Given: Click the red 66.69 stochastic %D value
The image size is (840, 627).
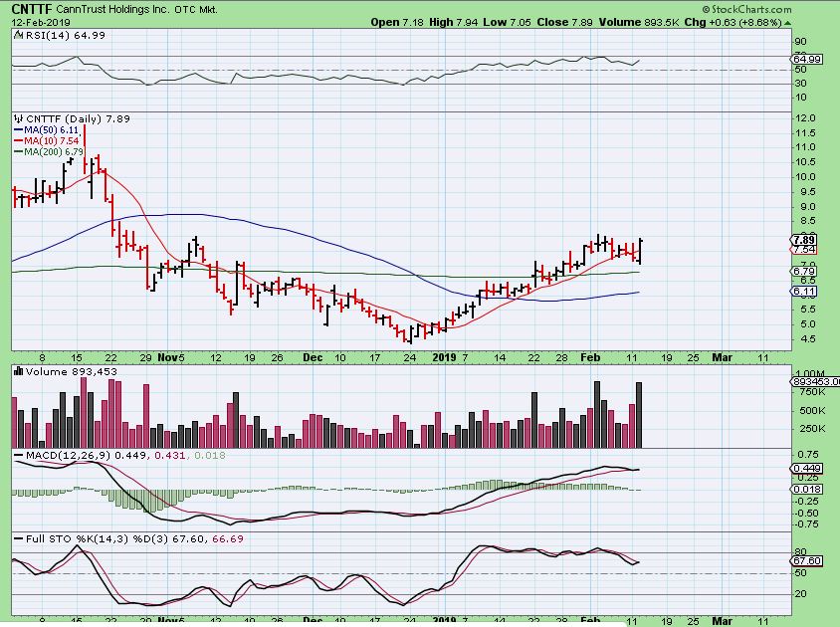Looking at the screenshot, I should (x=228, y=538).
